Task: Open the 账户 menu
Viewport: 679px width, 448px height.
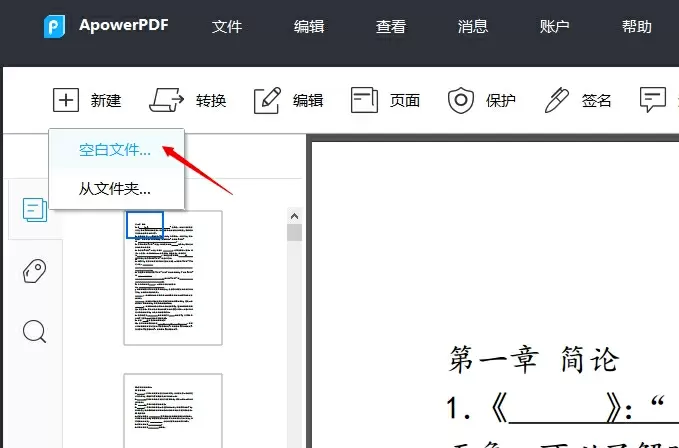Action: click(x=554, y=27)
